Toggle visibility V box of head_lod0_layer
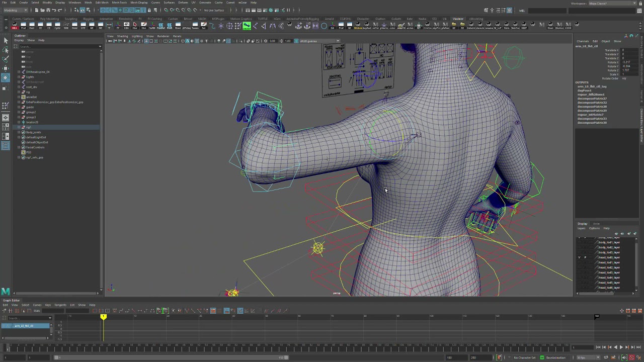Screen dimensions: 644x362 click(x=579, y=257)
